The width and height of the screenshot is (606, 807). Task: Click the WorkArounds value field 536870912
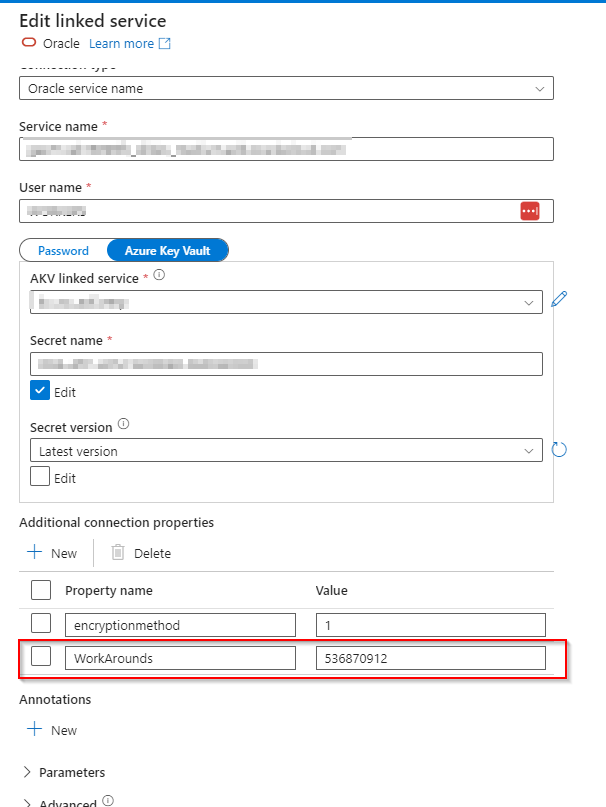point(430,658)
